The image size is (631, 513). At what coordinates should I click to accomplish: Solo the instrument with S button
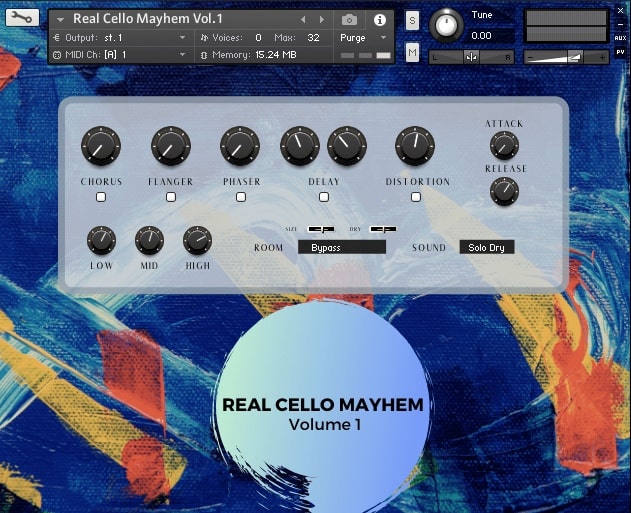pyautogui.click(x=413, y=20)
